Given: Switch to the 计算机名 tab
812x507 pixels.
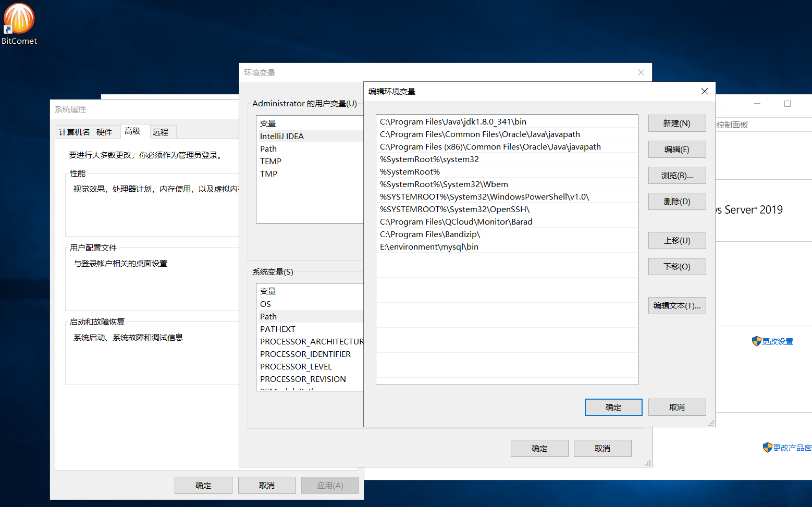Looking at the screenshot, I should click(x=74, y=132).
